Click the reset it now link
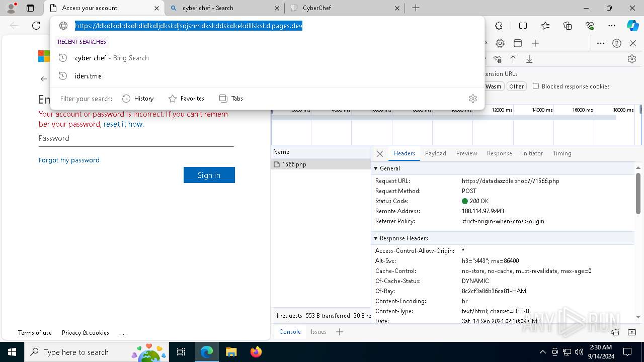Viewport: 644px width, 362px height. tap(124, 124)
